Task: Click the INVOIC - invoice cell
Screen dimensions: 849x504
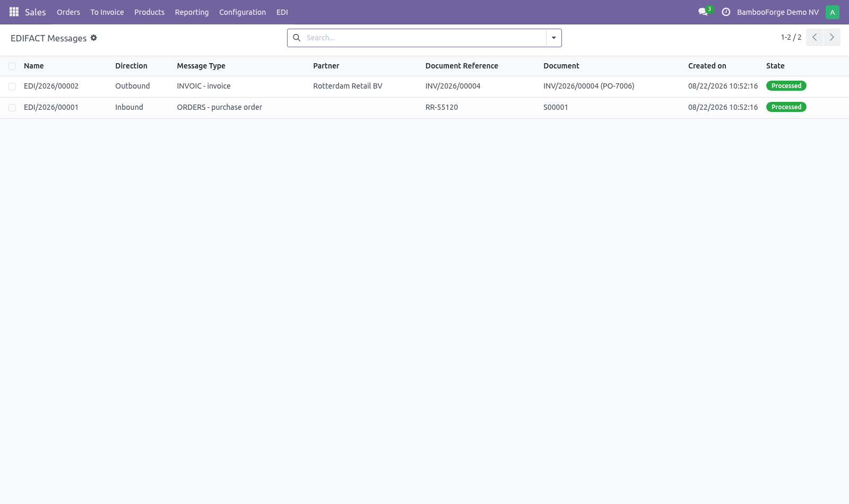Action: pos(204,86)
